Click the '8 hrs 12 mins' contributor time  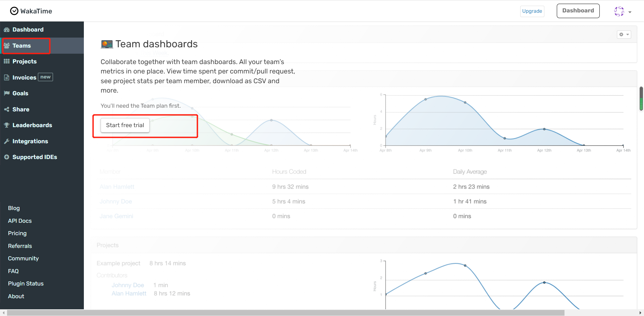coord(172,294)
